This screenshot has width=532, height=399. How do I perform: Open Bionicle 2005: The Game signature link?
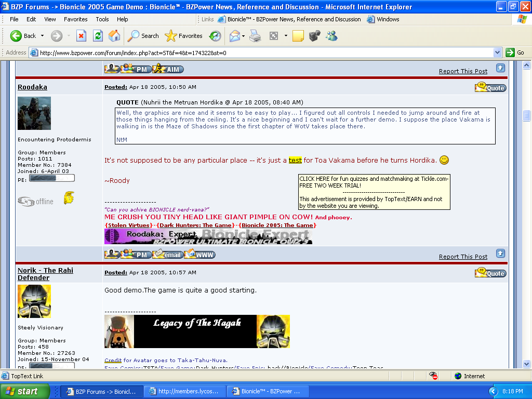point(277,225)
